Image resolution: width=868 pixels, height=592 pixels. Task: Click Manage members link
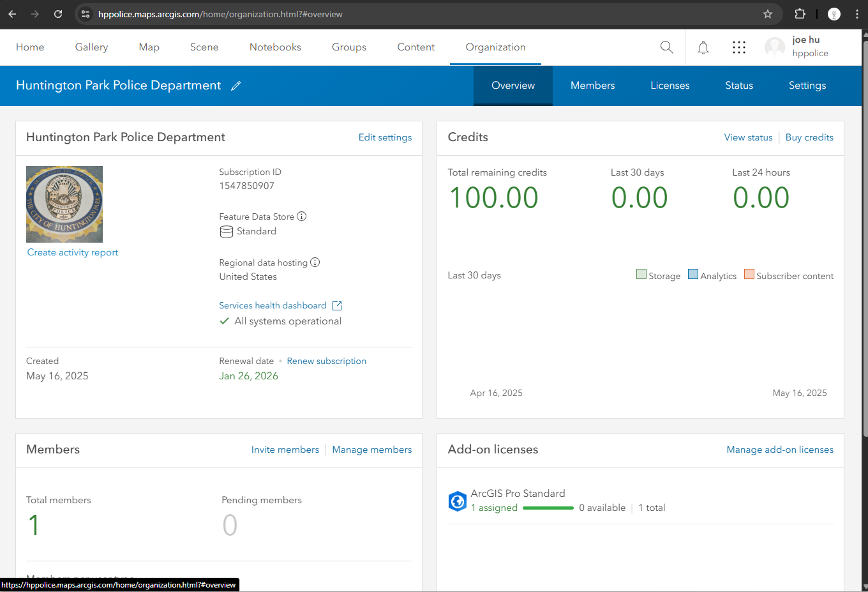(x=372, y=450)
